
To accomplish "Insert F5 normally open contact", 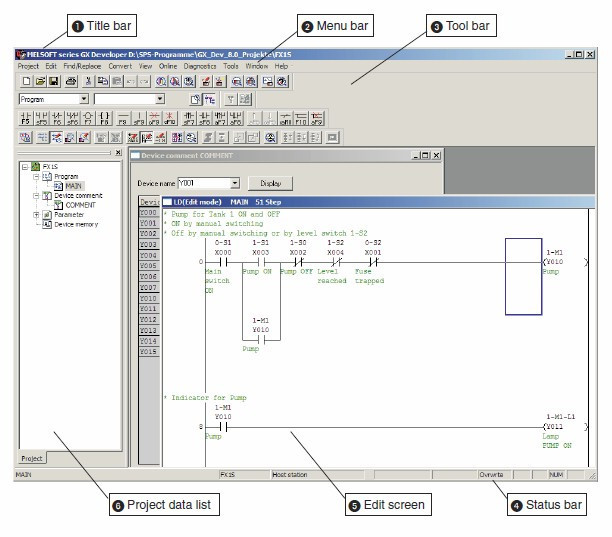I will tap(26, 118).
